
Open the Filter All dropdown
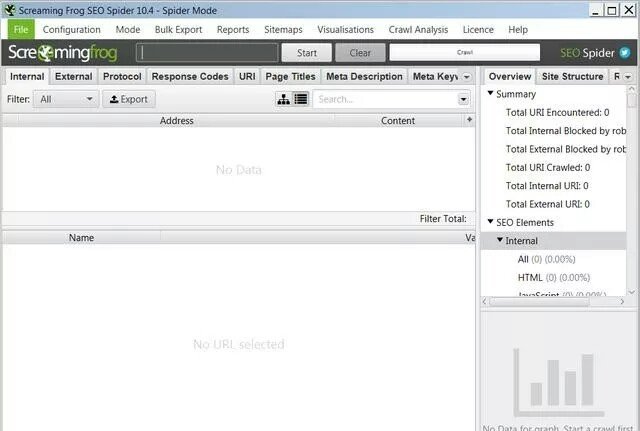[x=66, y=99]
